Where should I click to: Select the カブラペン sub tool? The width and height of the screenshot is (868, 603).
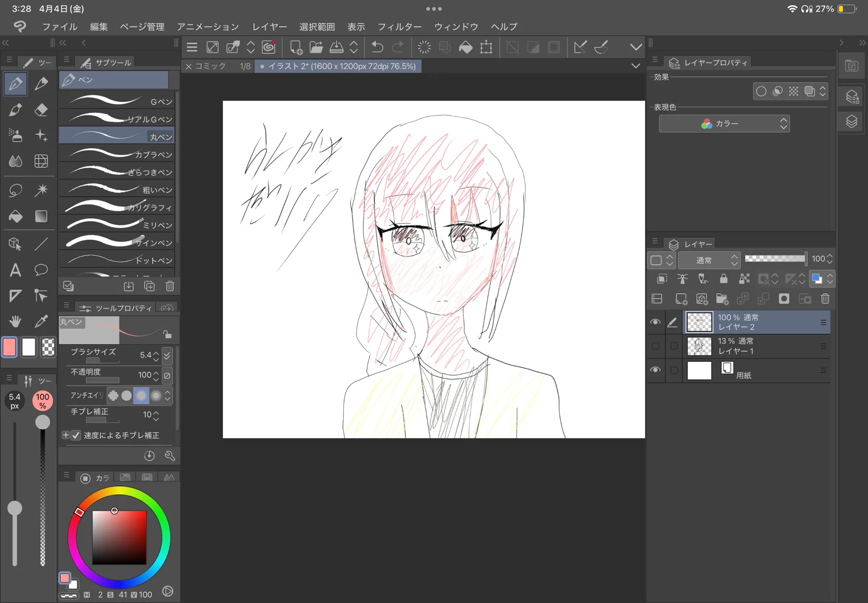[x=117, y=154]
